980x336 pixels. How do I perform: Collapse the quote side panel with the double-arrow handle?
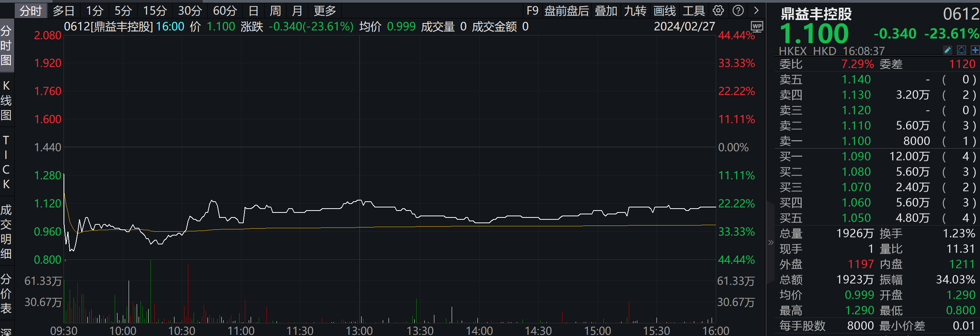click(771, 242)
